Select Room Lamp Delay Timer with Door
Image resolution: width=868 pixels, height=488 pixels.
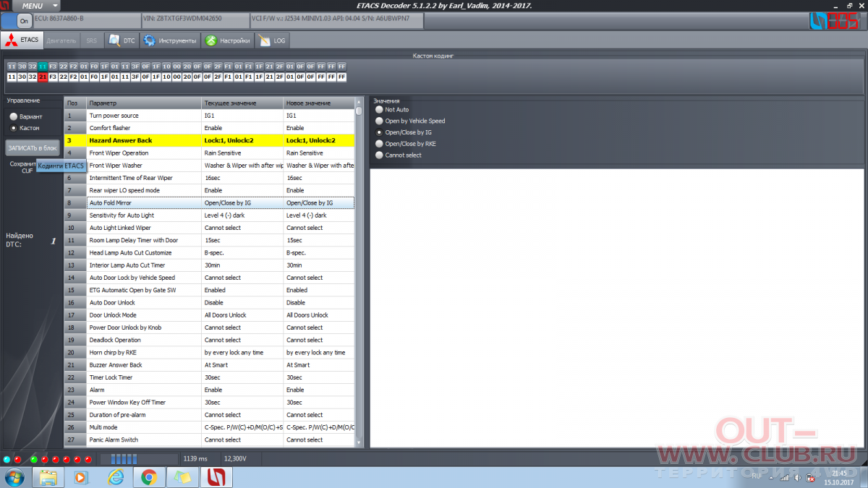click(x=210, y=240)
